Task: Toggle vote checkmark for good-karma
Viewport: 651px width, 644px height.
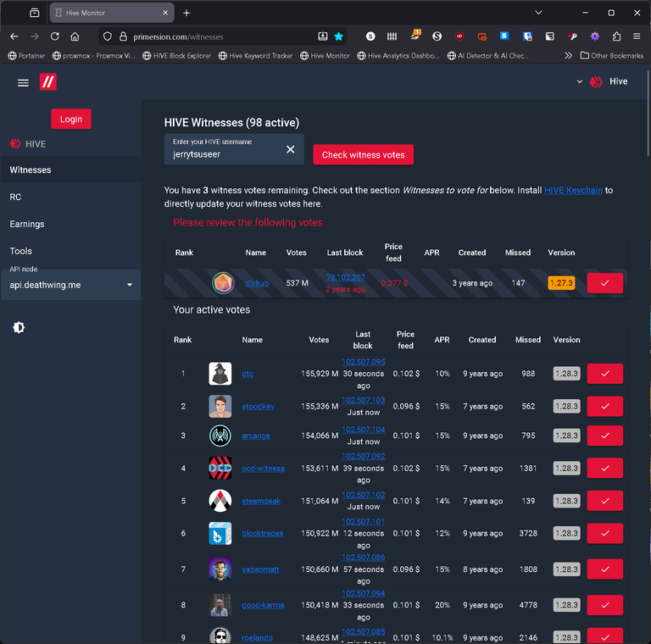Action: [604, 605]
